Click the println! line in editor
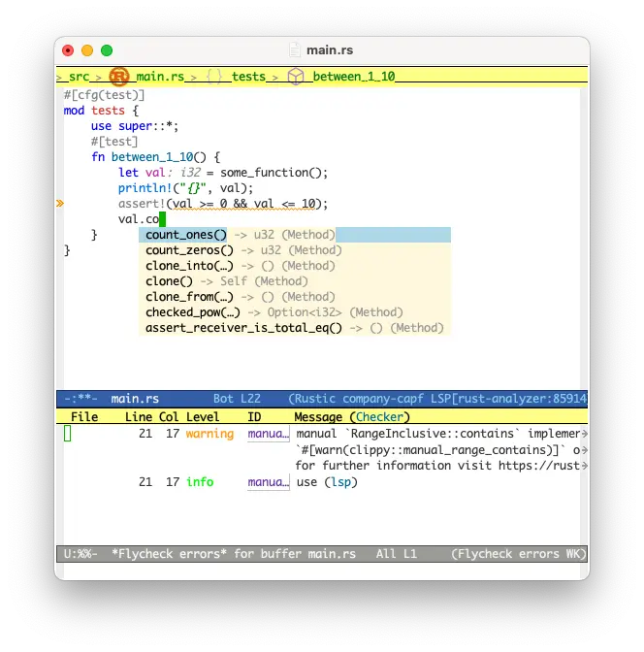 (185, 188)
